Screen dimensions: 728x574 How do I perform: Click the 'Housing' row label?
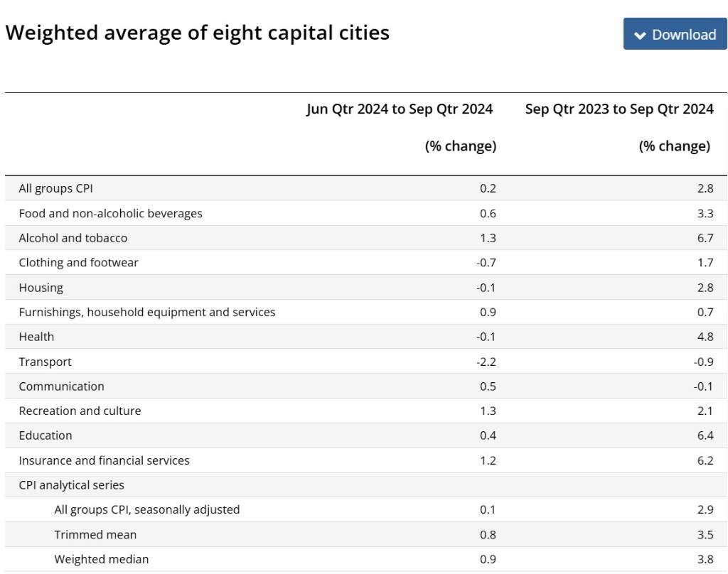point(41,288)
